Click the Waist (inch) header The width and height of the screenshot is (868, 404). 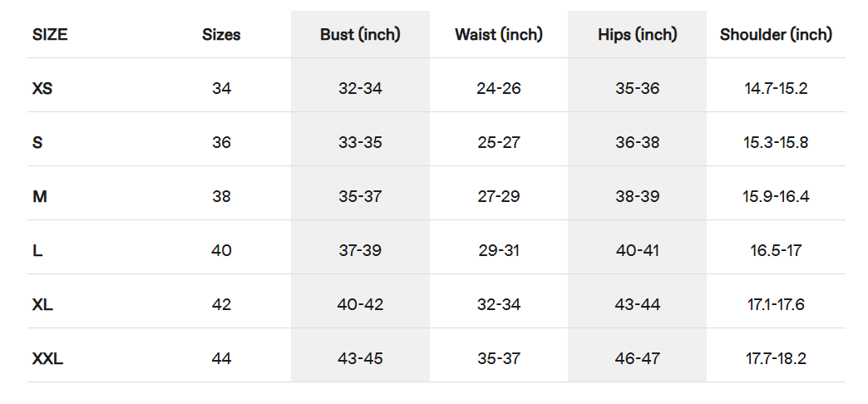click(499, 35)
